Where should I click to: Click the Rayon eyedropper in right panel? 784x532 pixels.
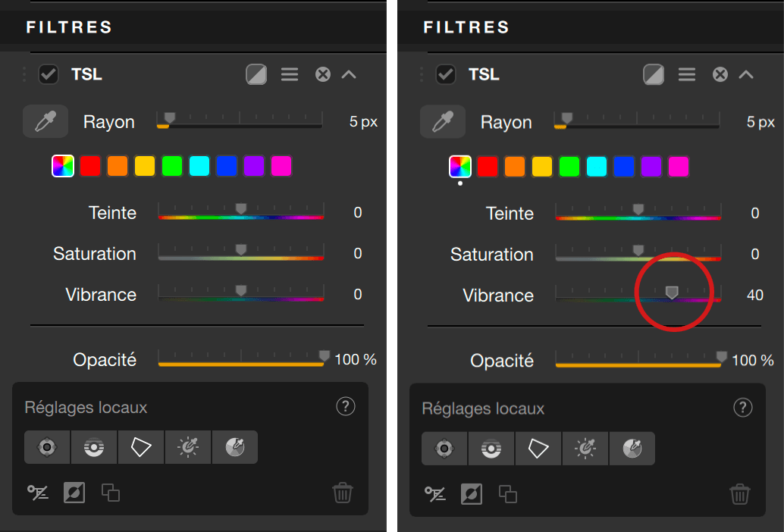pyautogui.click(x=444, y=122)
